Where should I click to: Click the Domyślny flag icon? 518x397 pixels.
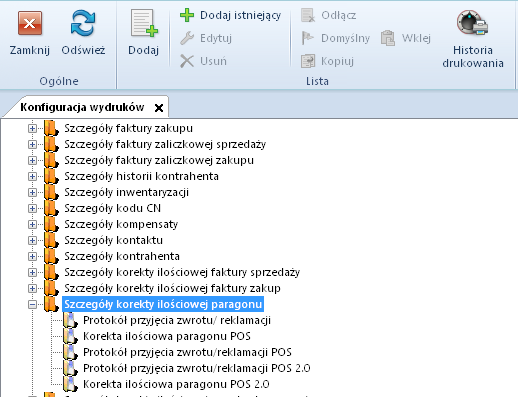pos(308,38)
